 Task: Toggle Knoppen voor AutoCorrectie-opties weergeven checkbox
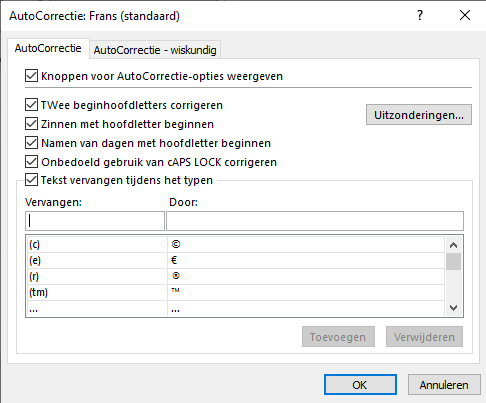[x=31, y=76]
